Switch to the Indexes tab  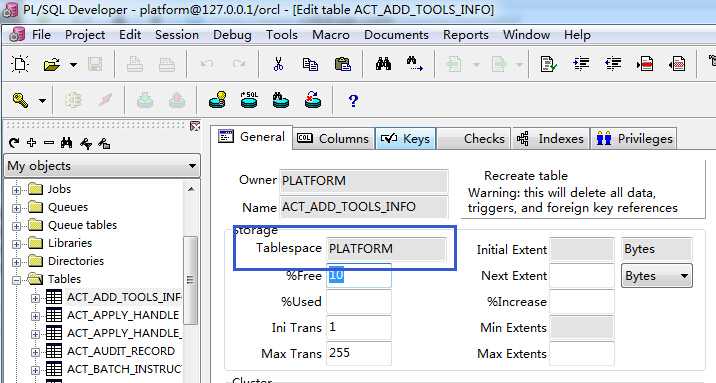550,138
